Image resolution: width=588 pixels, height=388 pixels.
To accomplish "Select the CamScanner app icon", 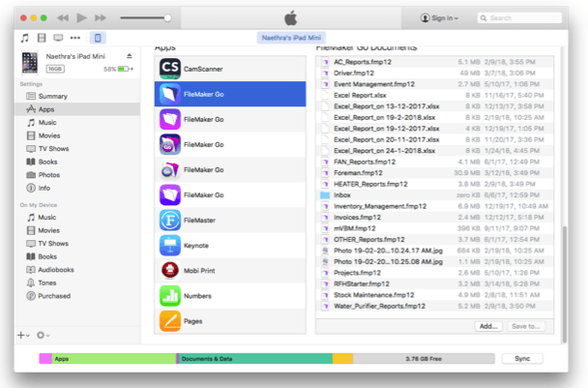I will pyautogui.click(x=169, y=68).
